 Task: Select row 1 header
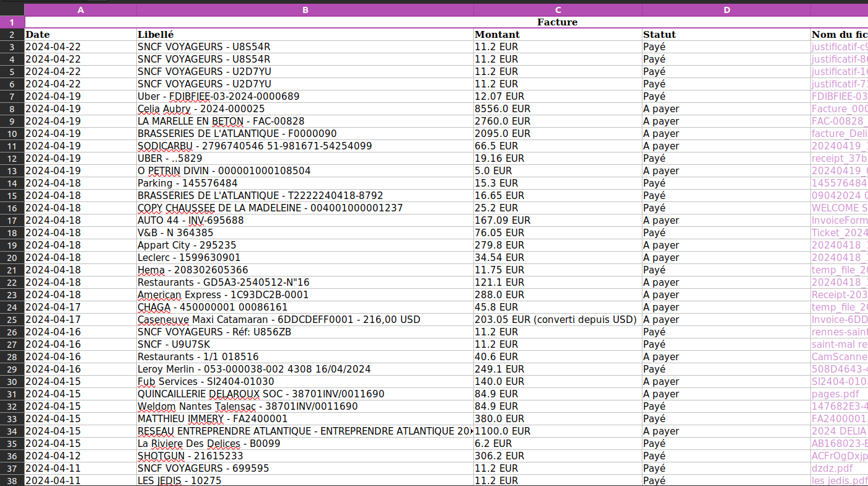12,22
